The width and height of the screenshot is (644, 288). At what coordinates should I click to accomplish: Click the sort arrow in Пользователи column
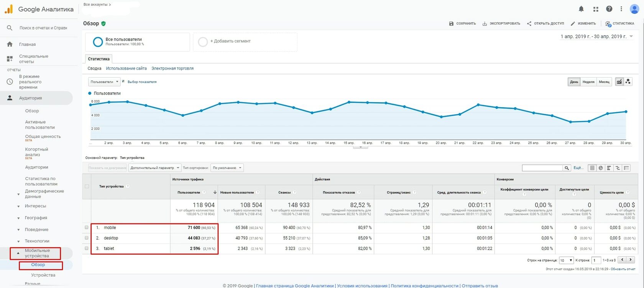(x=215, y=192)
